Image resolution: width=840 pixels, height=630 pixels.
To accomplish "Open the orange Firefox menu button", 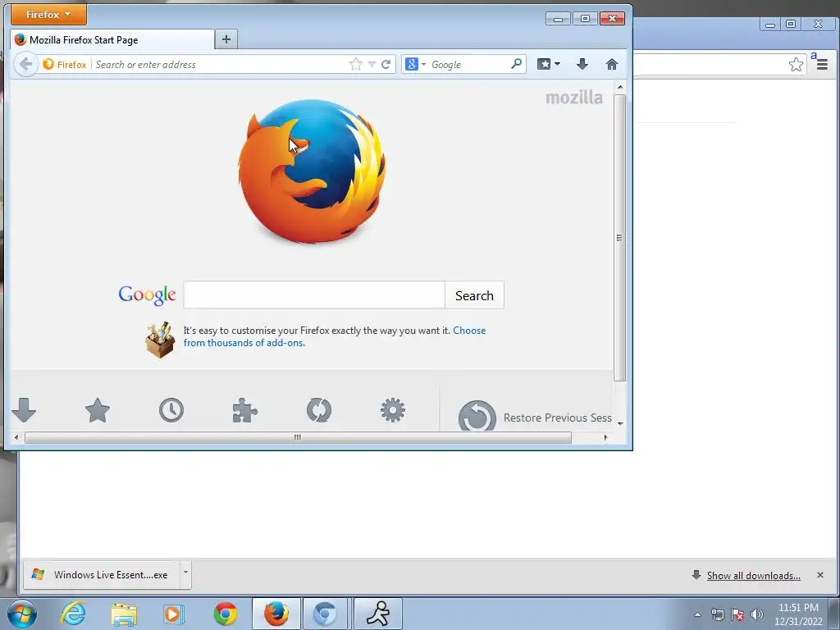I will coord(48,15).
